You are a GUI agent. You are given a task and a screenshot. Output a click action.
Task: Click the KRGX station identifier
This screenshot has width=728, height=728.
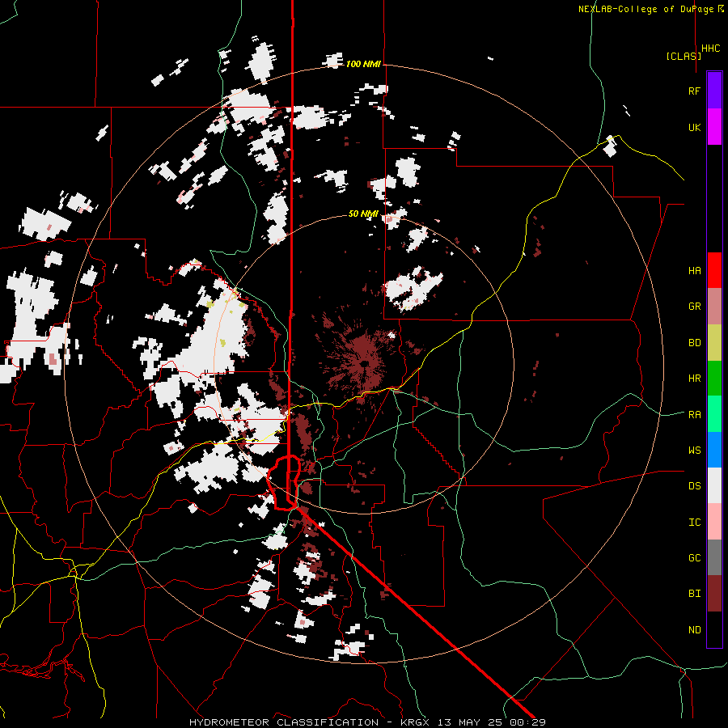click(415, 722)
